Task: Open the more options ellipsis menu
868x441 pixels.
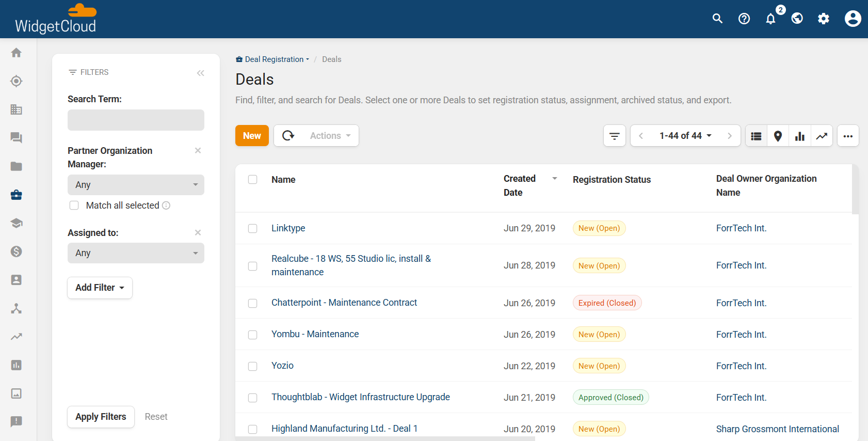Action: [848, 136]
